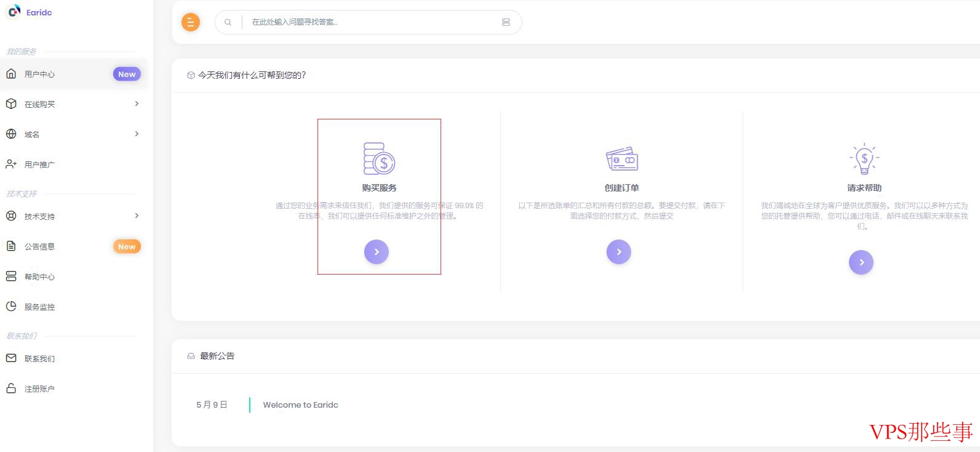Click the server icon beside 帮助中心

click(11, 276)
